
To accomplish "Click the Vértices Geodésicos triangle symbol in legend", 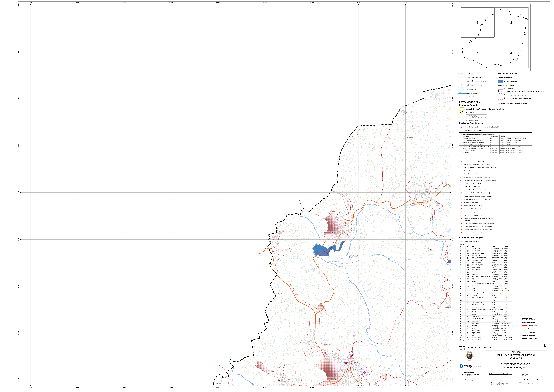I will [462, 85].
